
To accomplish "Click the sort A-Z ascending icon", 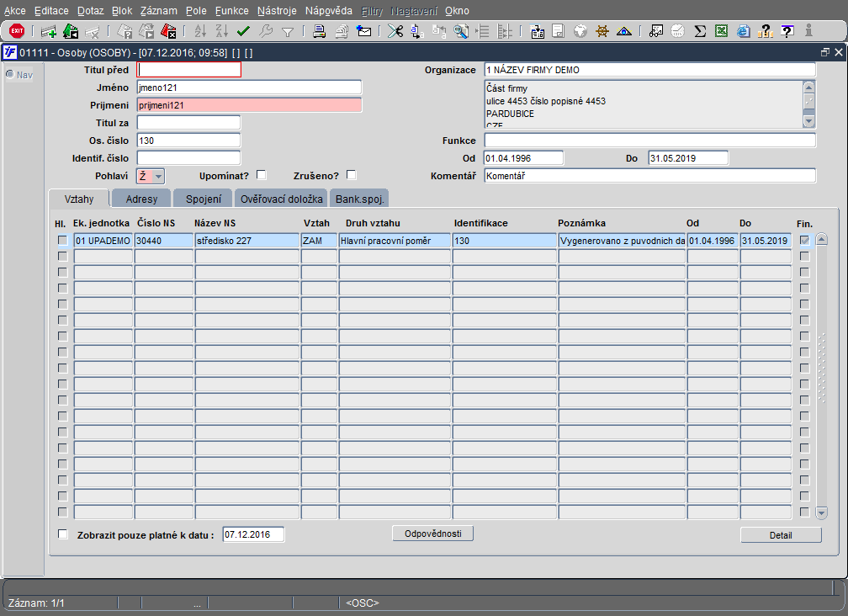I will pyautogui.click(x=200, y=31).
